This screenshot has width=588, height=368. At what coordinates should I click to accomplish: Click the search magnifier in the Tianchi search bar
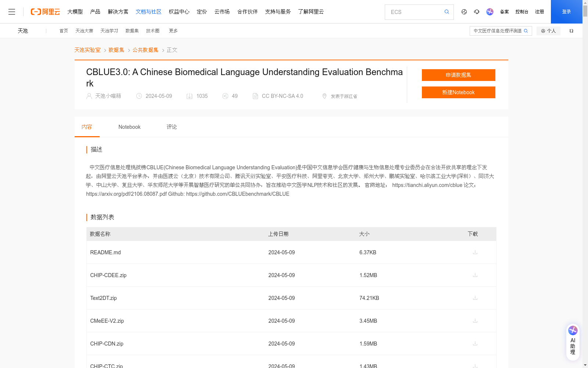tap(526, 31)
